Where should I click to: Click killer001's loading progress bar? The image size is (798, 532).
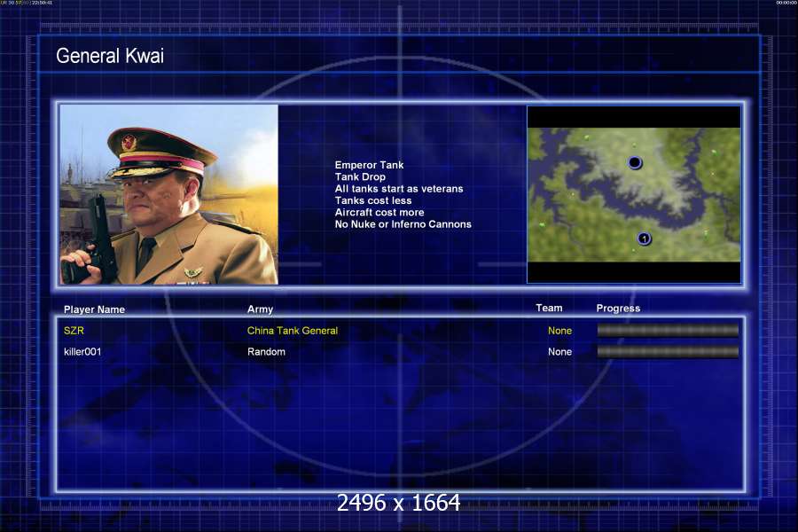[x=668, y=352]
